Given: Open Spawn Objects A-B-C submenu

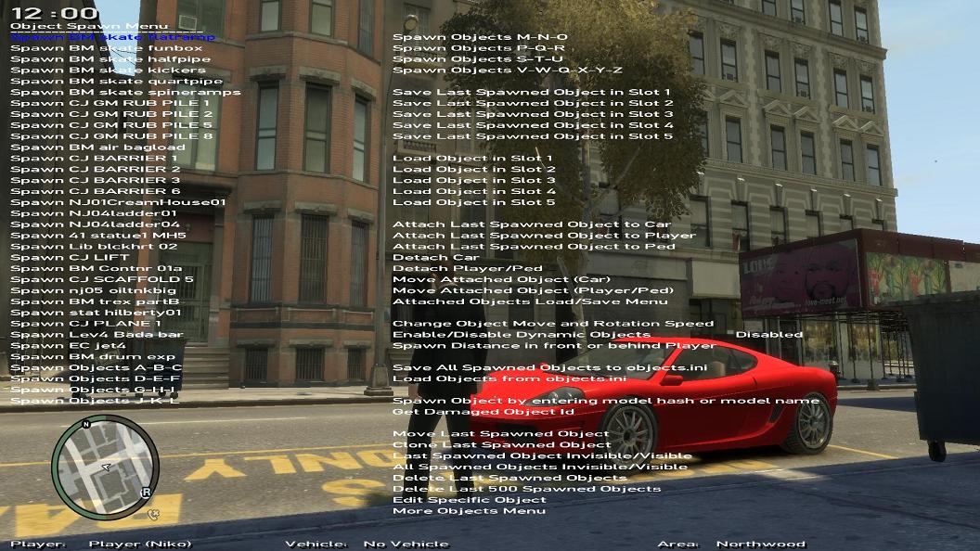Looking at the screenshot, I should (97, 368).
